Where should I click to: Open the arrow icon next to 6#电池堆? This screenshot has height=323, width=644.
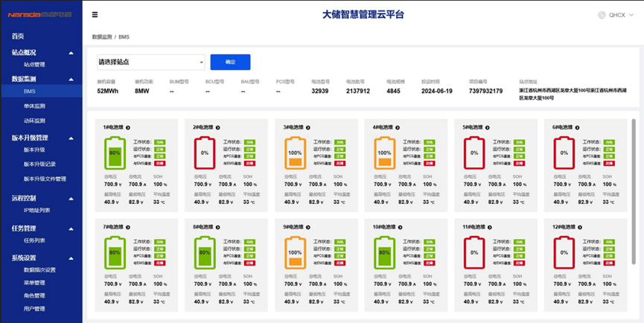577,128
